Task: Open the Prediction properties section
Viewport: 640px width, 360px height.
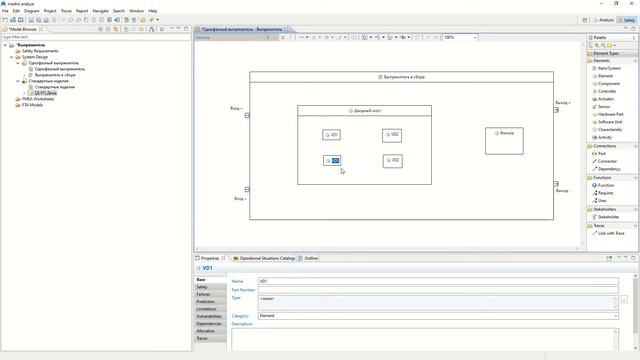Action: 210,302
